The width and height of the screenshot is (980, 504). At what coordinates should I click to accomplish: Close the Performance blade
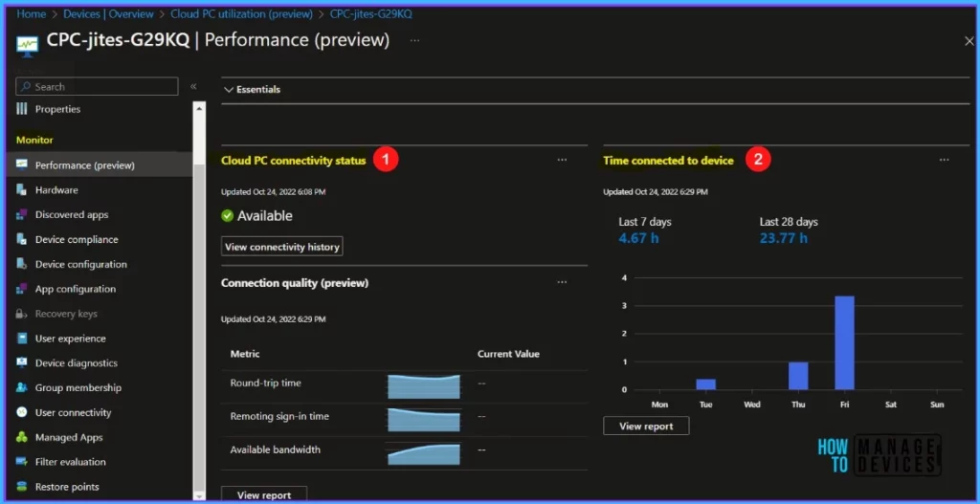pyautogui.click(x=969, y=41)
